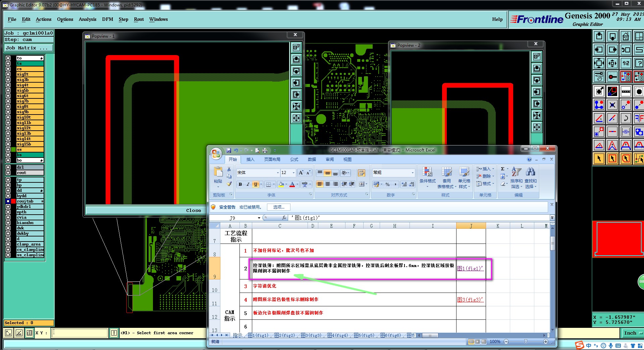
Task: Choose the single arrow select tool
Action: tap(599, 159)
